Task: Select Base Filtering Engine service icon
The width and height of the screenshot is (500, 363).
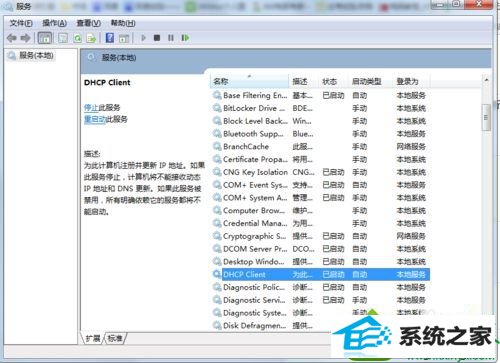Action: coord(217,96)
